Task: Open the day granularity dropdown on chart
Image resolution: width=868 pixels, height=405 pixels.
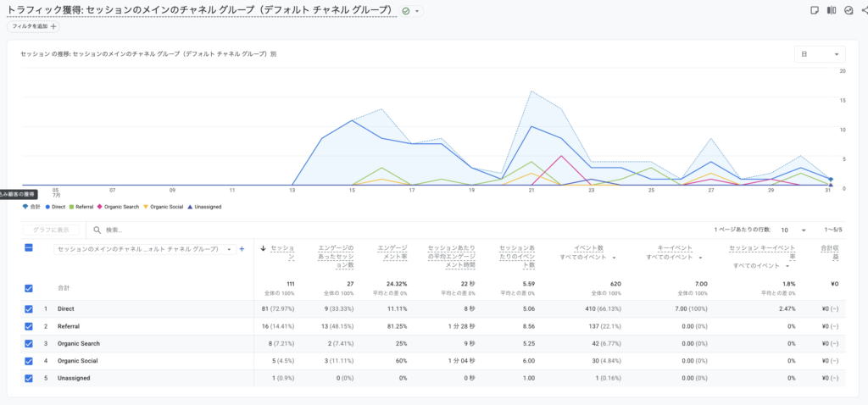Action: pos(820,54)
